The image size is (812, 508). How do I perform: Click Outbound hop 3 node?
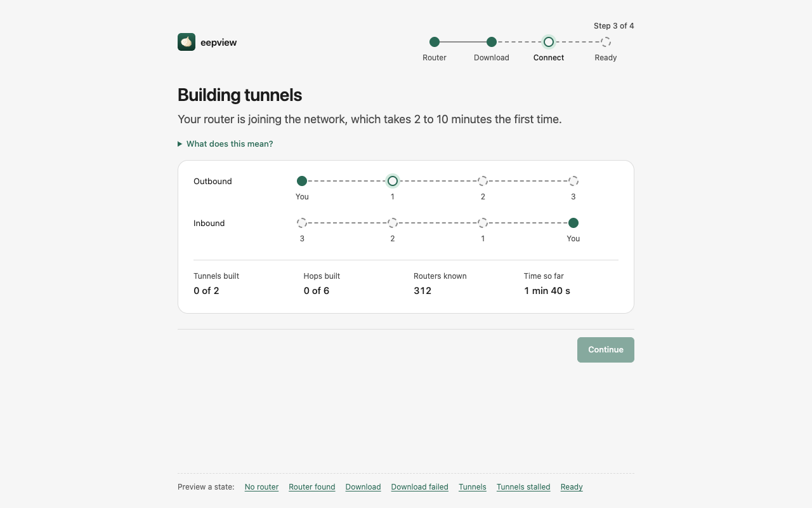point(573,181)
